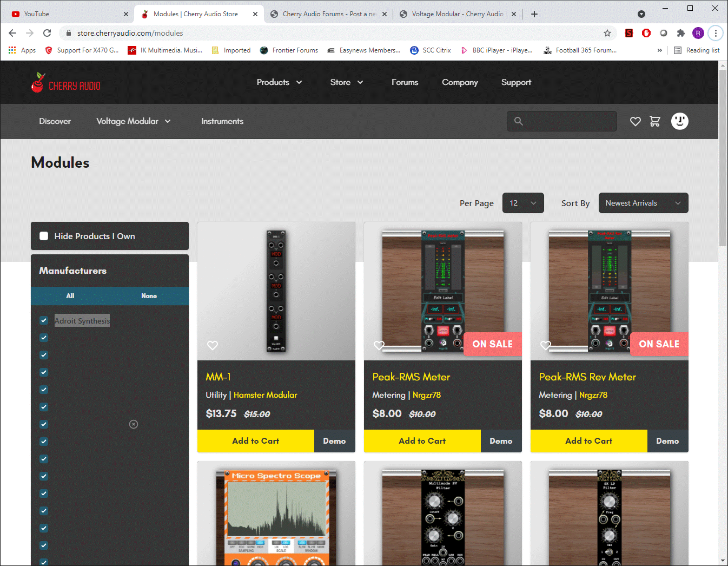Open the Company menu item
The height and width of the screenshot is (566, 728).
460,82
